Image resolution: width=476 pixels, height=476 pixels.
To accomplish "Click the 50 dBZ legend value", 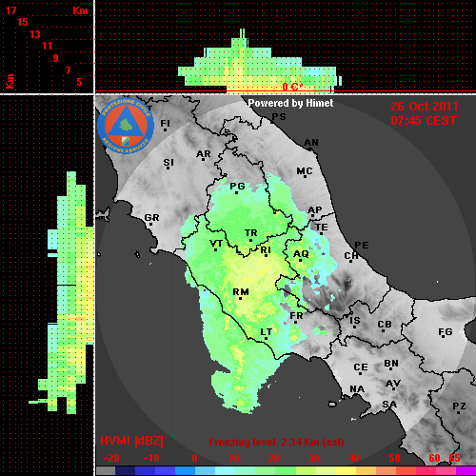I will (394, 458).
